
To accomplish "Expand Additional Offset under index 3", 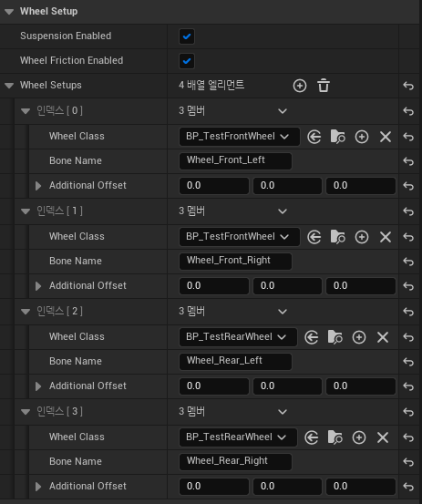I will [38, 487].
